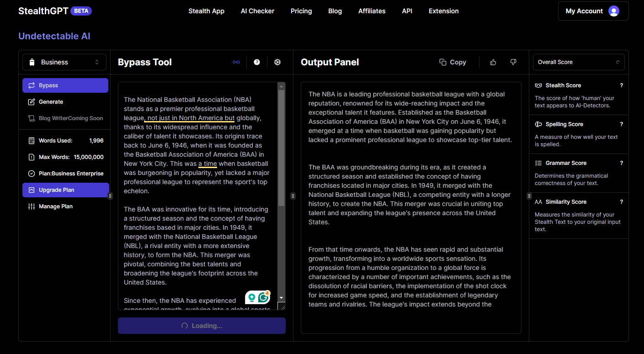Screen dimensions: 644x354
Task: Show Similarity Score help tooltip
Action: tap(621, 202)
